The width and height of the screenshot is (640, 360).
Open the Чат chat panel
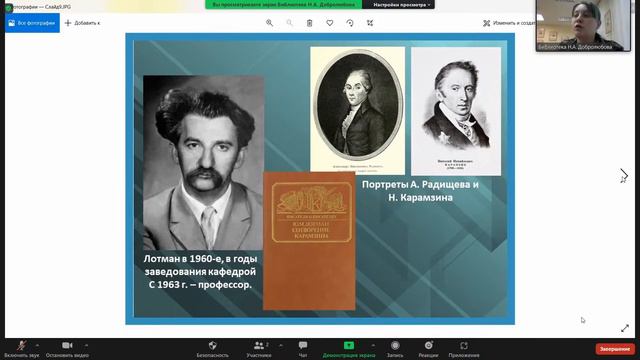(x=303, y=349)
